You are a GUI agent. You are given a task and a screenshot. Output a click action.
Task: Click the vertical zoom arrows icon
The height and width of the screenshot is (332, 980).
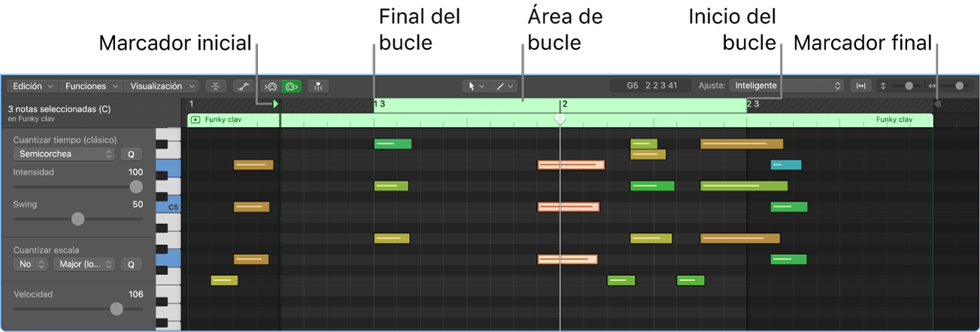point(883,86)
